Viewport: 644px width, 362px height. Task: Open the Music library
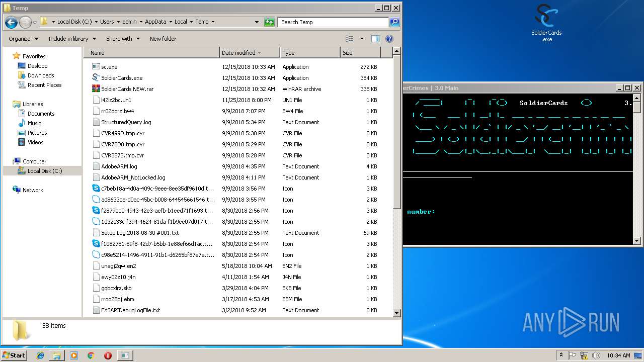pos(34,123)
